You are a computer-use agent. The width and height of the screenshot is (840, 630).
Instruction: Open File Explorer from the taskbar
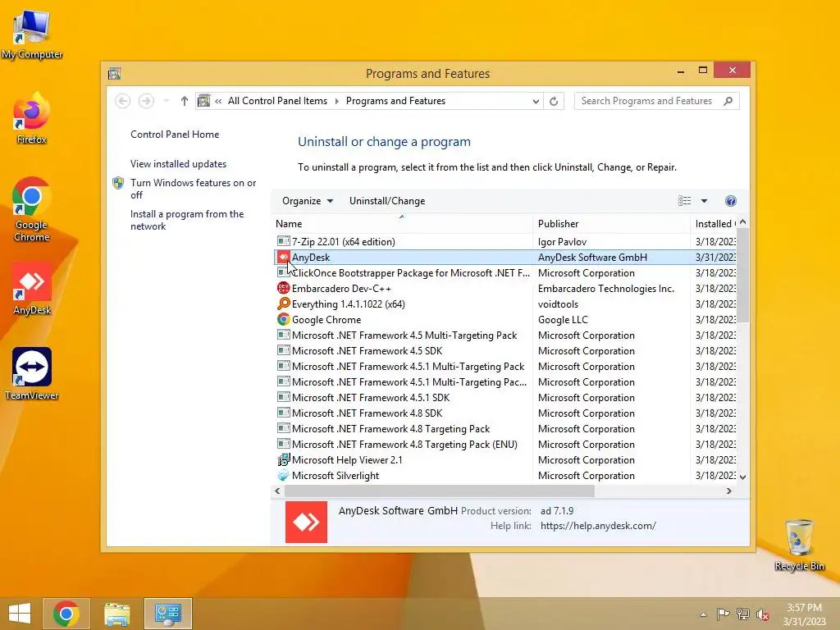[116, 614]
